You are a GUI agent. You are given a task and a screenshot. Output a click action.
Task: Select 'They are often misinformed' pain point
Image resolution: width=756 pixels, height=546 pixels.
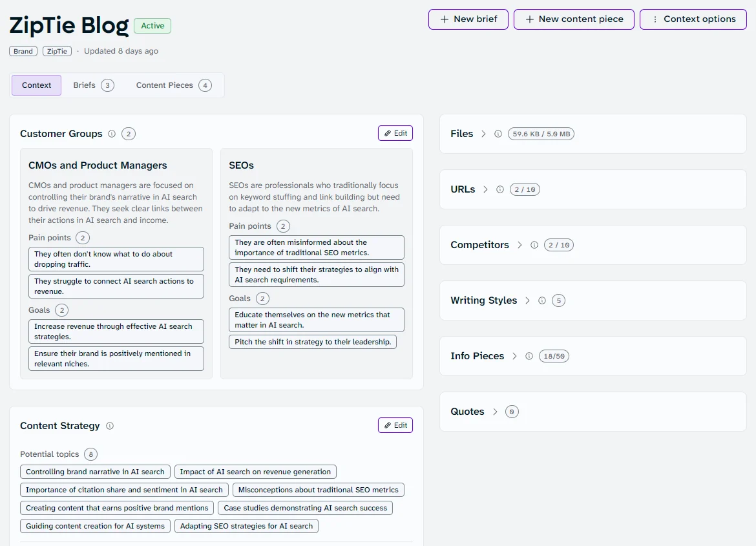point(316,247)
